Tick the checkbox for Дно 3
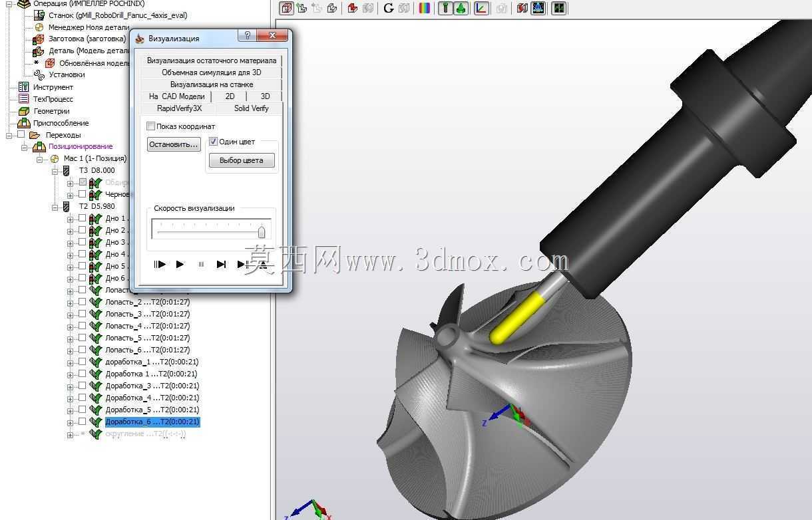This screenshot has height=520, width=812. tap(82, 242)
